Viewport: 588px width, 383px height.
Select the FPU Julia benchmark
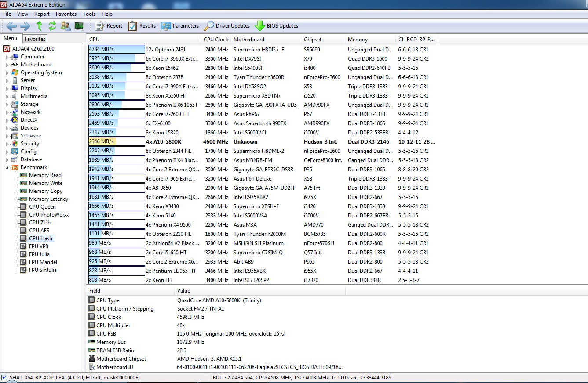point(35,254)
